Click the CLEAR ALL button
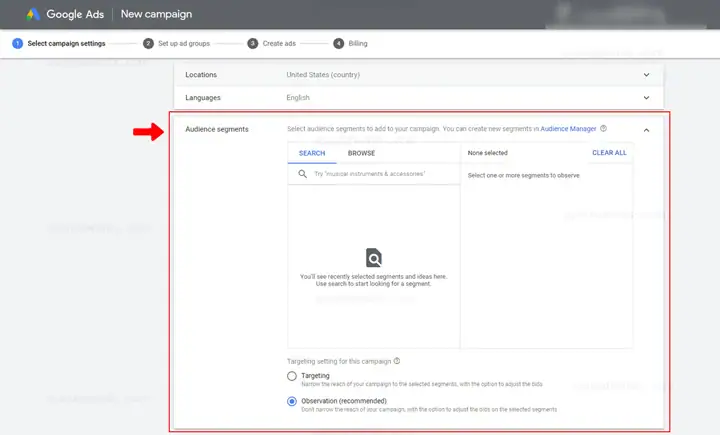 tap(609, 153)
